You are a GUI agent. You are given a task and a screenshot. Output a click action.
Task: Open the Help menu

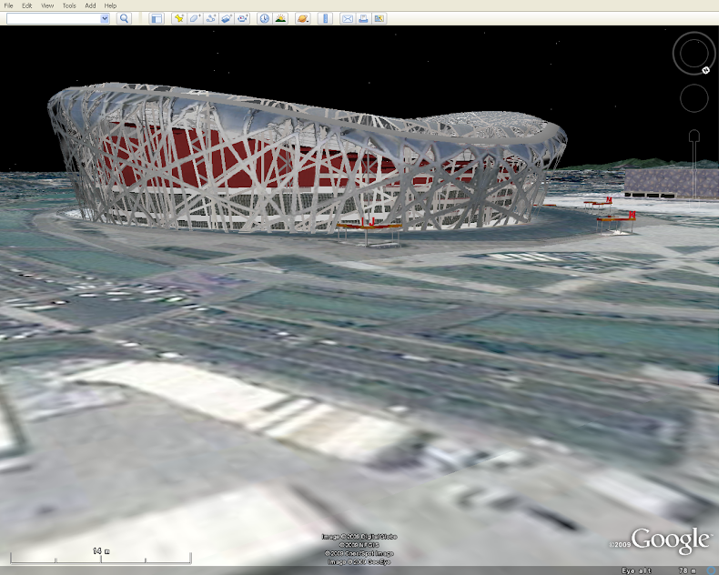click(x=110, y=5)
